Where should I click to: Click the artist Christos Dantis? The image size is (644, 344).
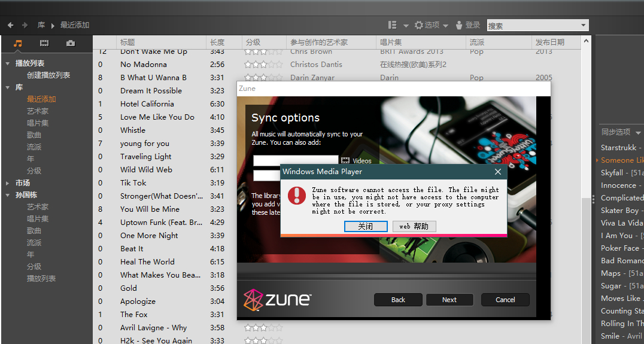316,65
